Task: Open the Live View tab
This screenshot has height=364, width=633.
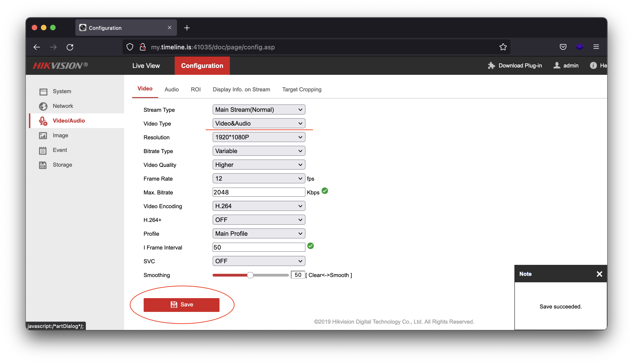Action: click(x=146, y=66)
